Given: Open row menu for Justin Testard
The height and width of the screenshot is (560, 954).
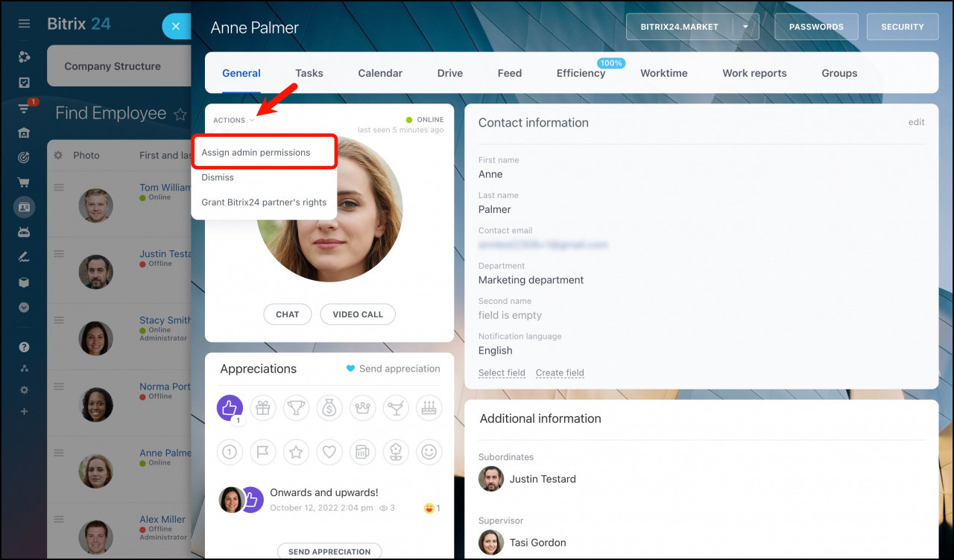Looking at the screenshot, I should pos(59,253).
